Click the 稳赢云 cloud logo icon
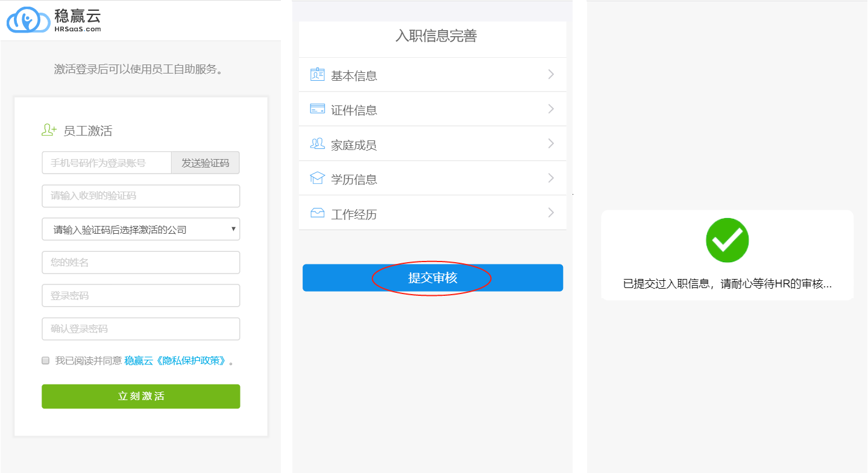Viewport: 868px width, 473px height. click(28, 19)
